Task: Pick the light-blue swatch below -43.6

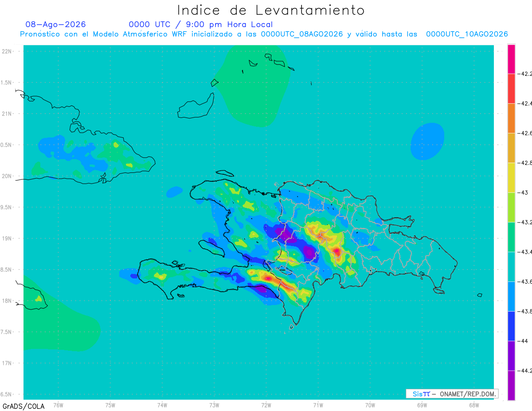Action: point(511,297)
